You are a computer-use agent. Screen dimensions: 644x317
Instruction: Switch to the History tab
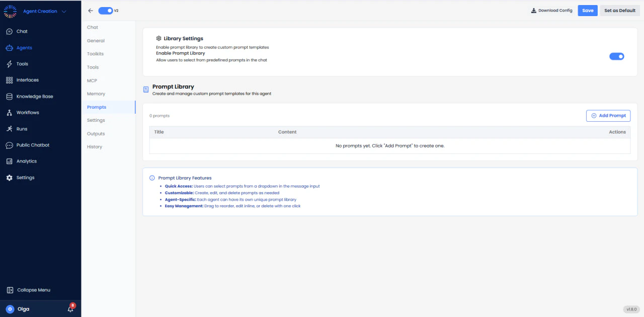(95, 146)
